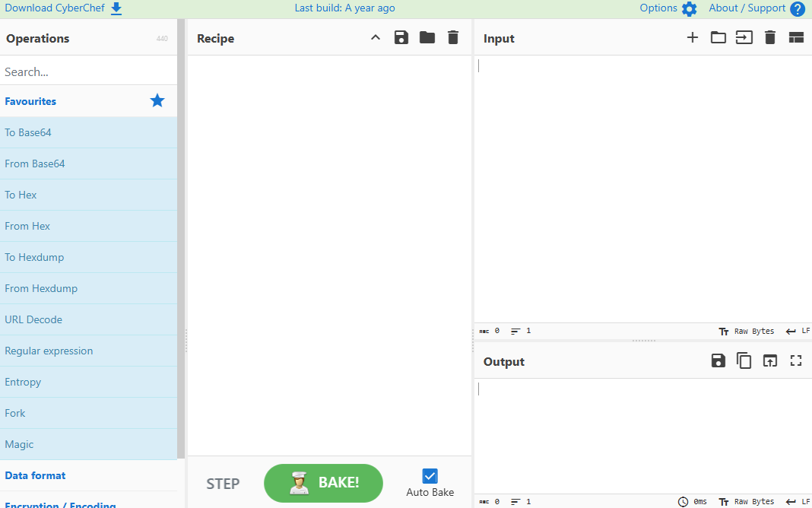Add a new input tab

tap(693, 38)
